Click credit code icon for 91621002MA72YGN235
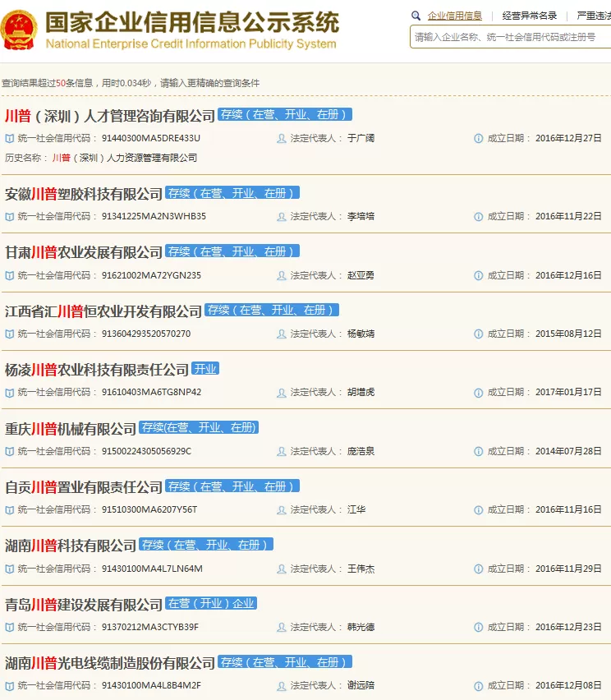 (9, 276)
